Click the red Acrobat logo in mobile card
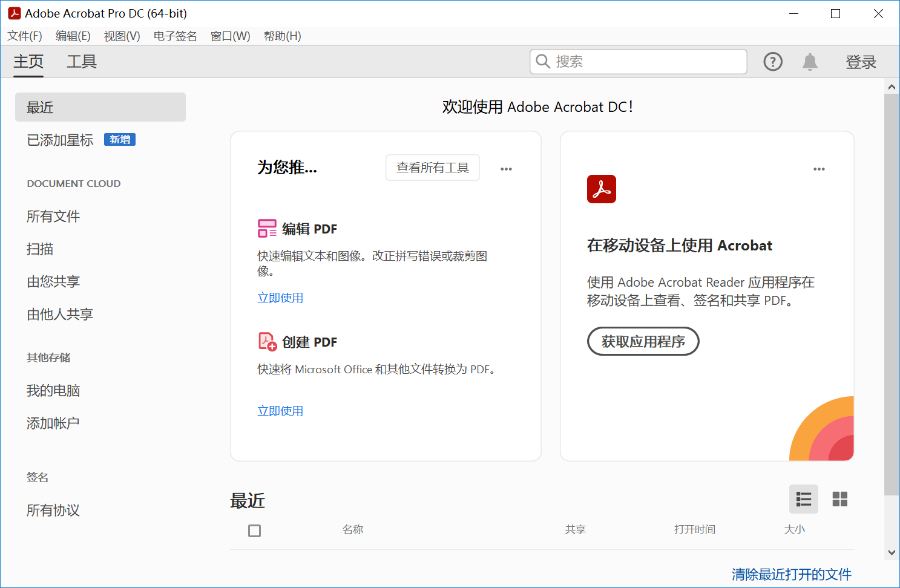900x588 pixels. click(601, 189)
